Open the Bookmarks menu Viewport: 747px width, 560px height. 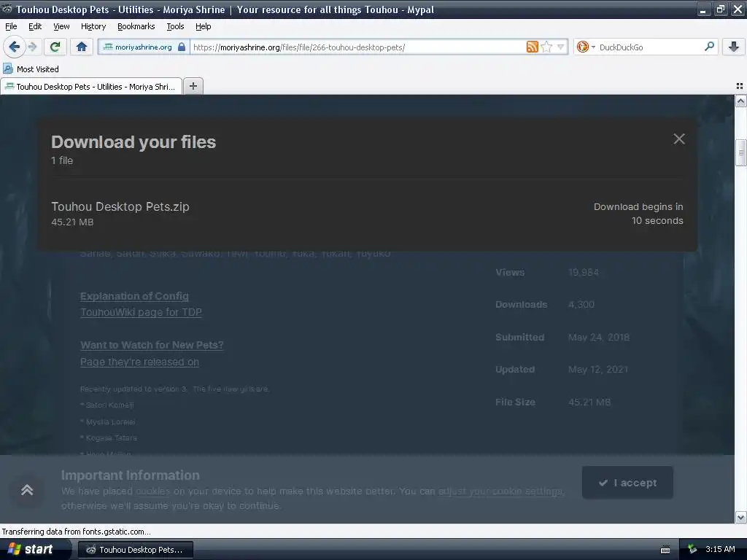[x=136, y=26]
